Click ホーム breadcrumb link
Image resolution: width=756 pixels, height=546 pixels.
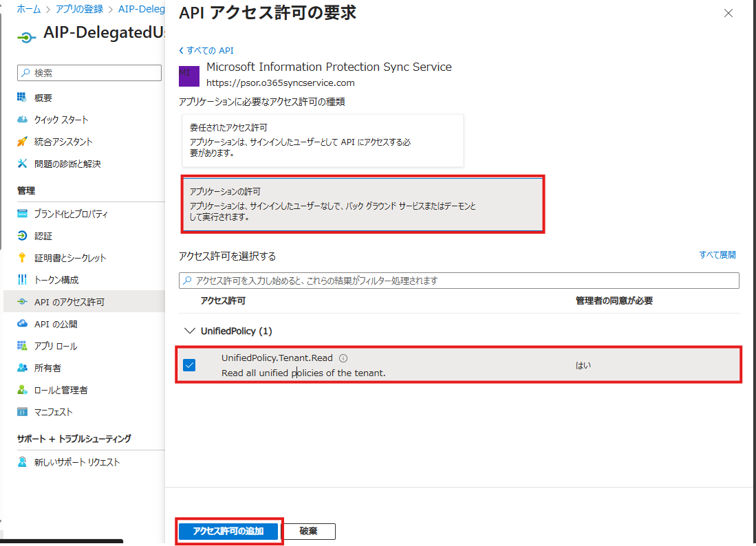[28, 9]
